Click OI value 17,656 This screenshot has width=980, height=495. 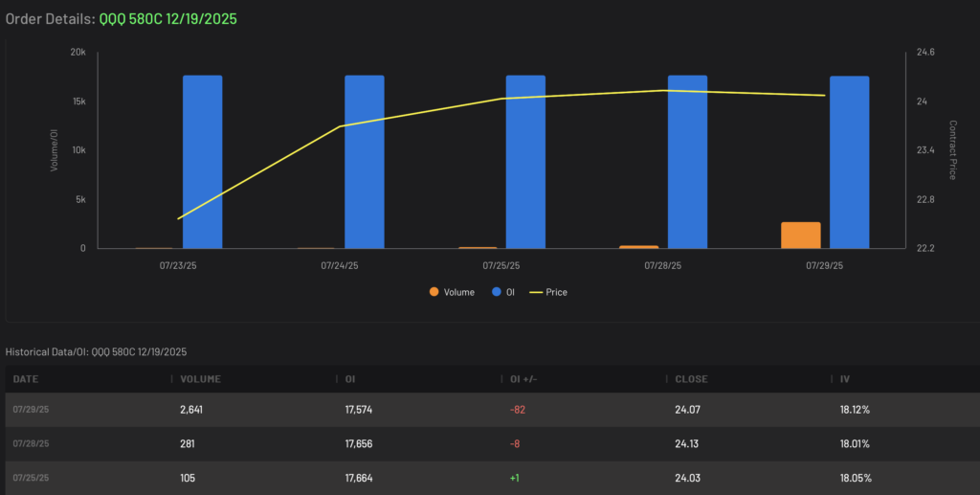pos(359,444)
